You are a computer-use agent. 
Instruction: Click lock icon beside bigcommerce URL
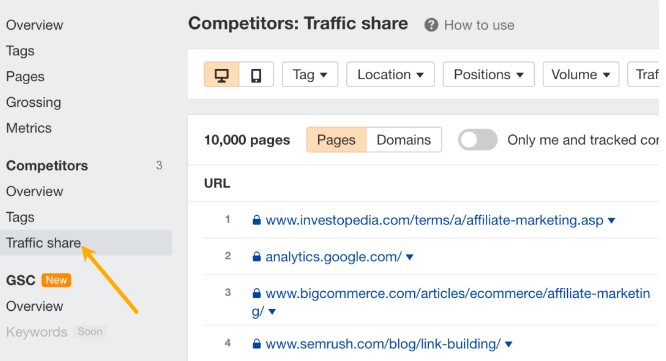click(257, 293)
